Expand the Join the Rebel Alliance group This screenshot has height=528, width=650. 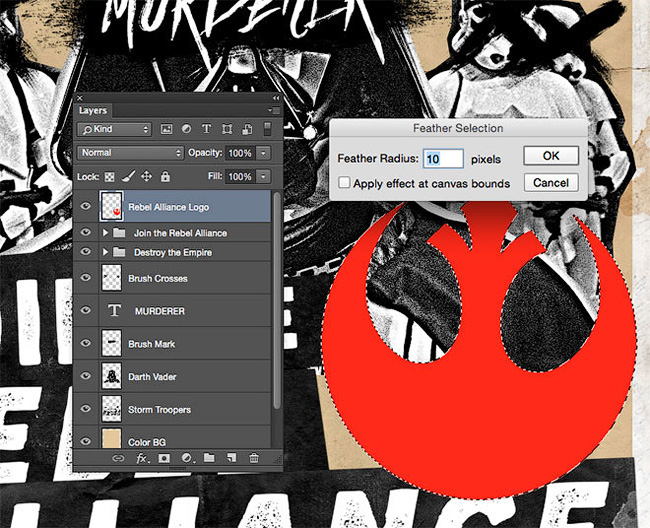pyautogui.click(x=105, y=233)
